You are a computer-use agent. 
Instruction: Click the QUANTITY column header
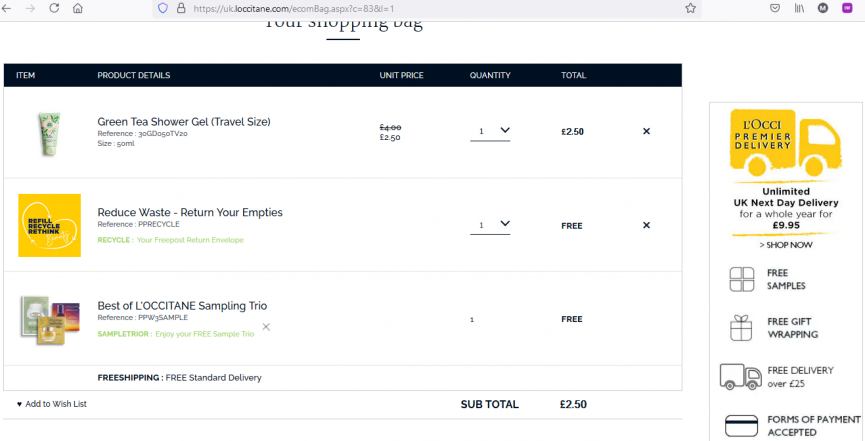tap(490, 75)
